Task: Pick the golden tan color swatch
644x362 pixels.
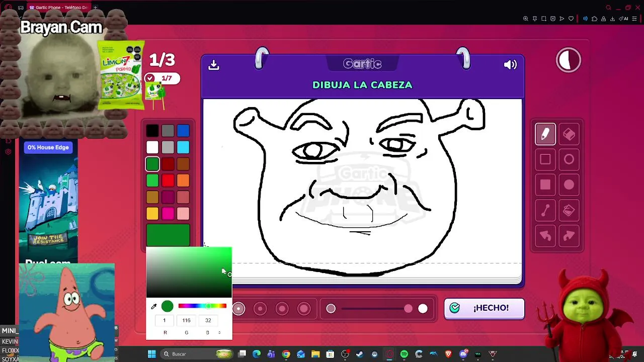Action: coord(152,197)
